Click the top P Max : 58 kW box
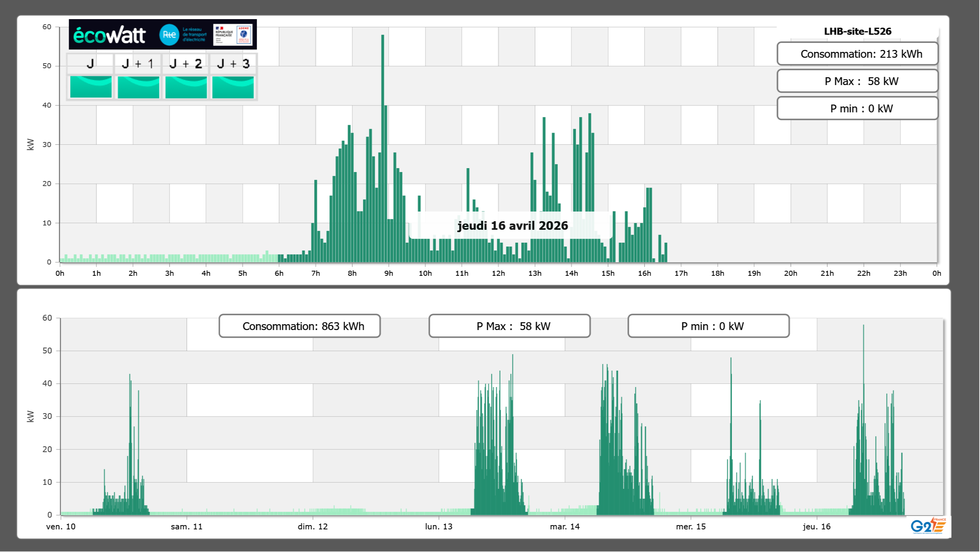 [857, 81]
